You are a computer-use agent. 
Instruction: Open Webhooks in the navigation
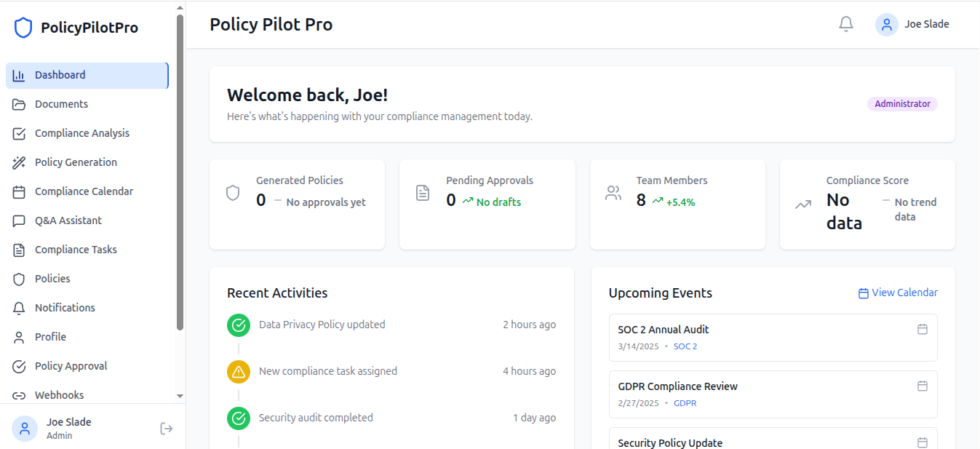(x=59, y=395)
